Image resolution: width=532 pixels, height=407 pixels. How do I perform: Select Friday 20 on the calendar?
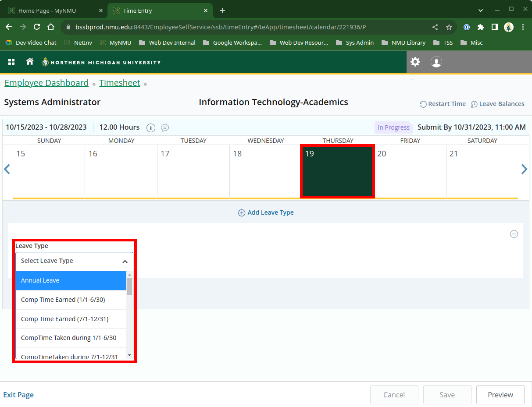coord(410,171)
